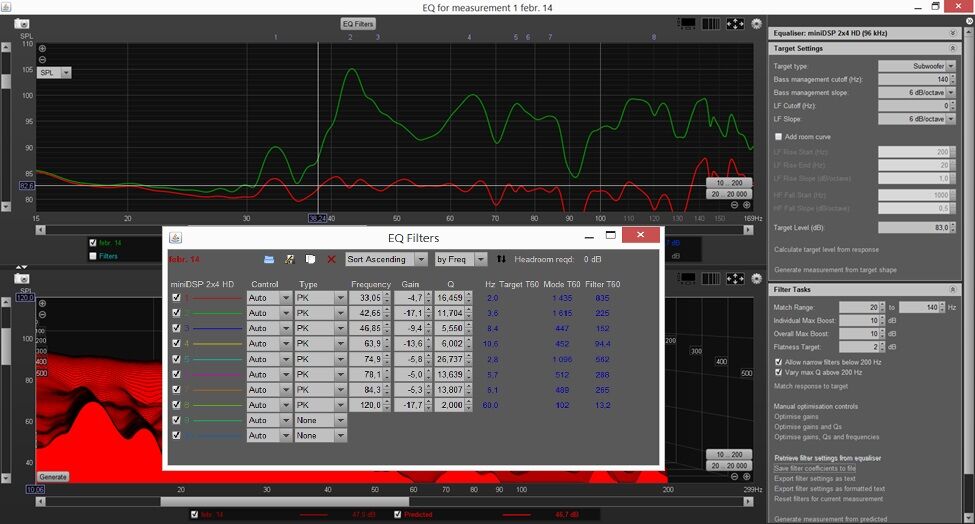Toggle waterfall graph scrollbars icon
This screenshot has height=524, width=975.
(686, 278)
